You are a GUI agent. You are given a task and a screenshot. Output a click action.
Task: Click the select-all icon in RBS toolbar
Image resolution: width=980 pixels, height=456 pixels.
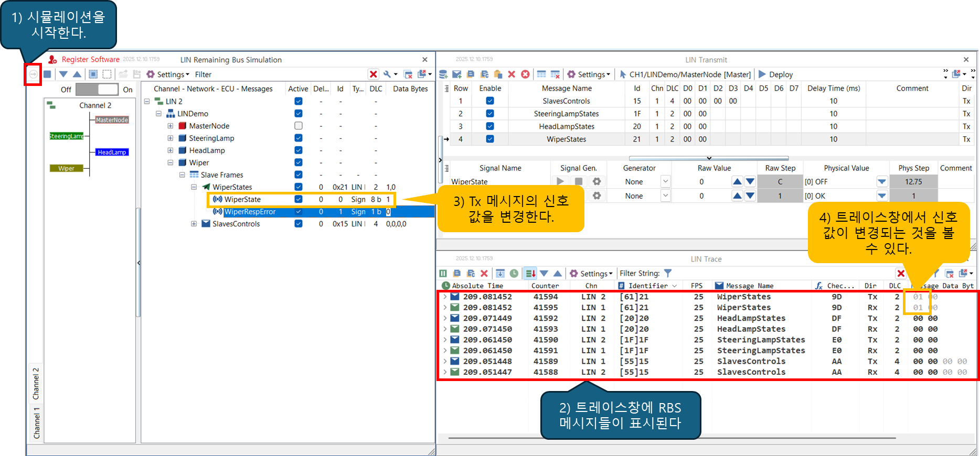tap(93, 74)
